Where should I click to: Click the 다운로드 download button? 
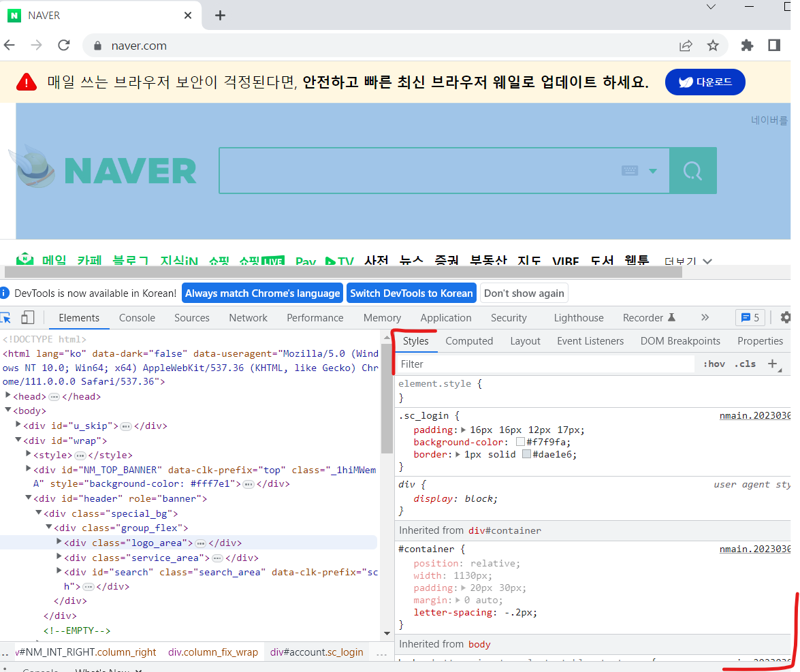coord(705,82)
